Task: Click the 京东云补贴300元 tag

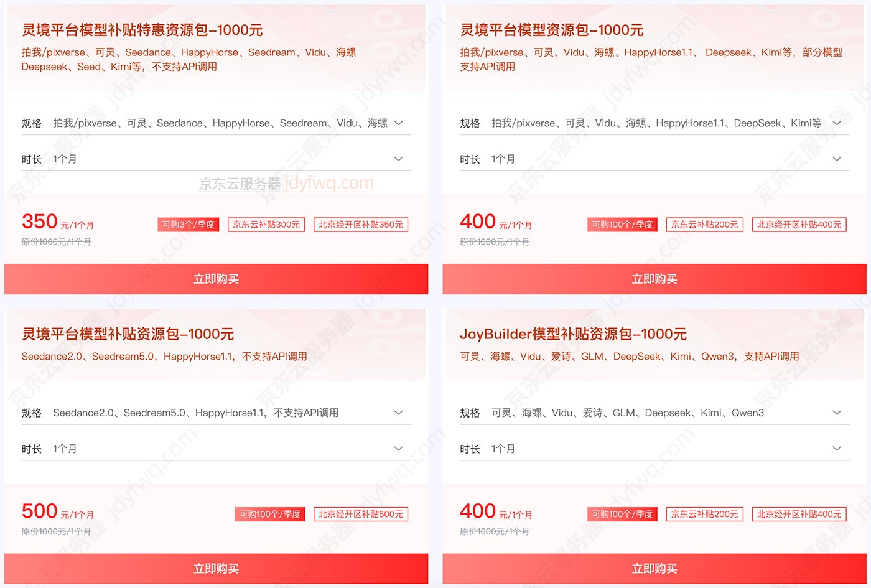Action: 266,225
